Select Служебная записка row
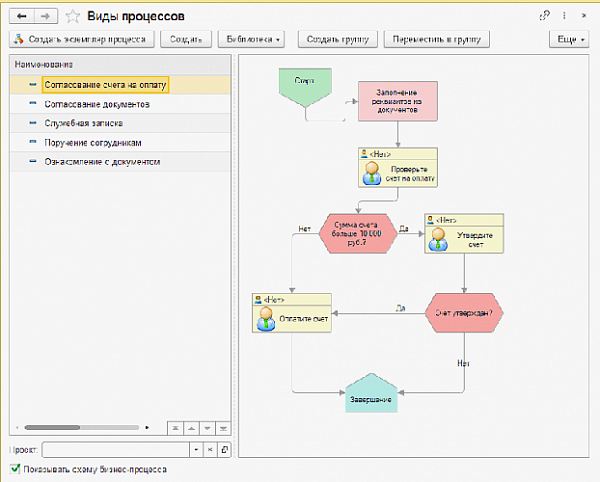Viewport: 600px width, 482px height. click(120, 123)
